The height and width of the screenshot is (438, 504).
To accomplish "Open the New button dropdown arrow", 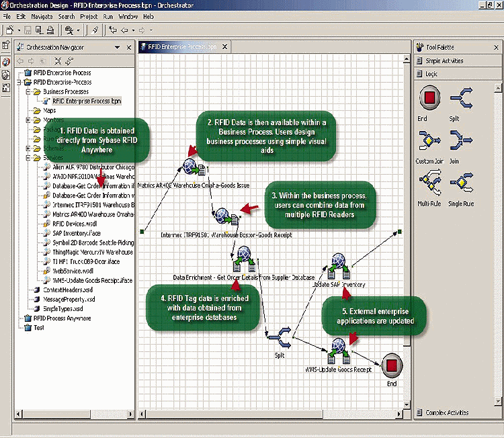I will coord(19,30).
